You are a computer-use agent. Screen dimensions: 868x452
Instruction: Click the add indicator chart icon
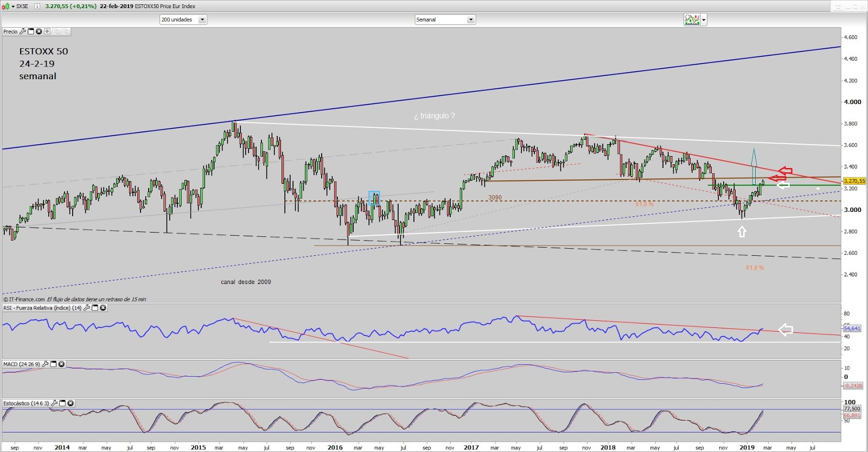pos(692,20)
